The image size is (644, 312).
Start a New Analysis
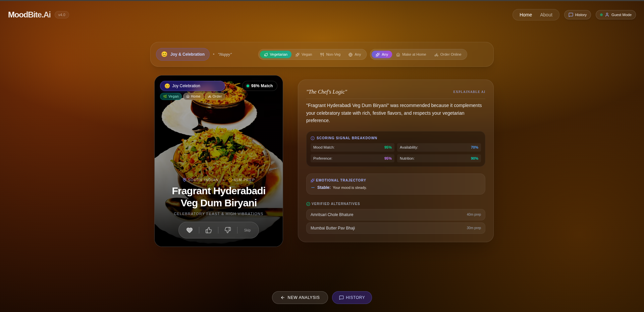(300, 298)
